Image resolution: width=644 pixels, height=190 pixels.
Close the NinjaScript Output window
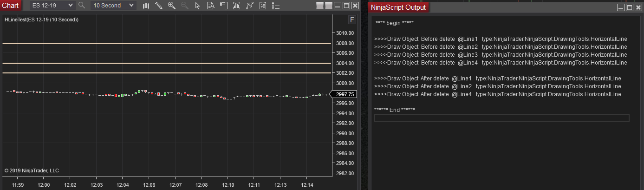[x=638, y=7]
